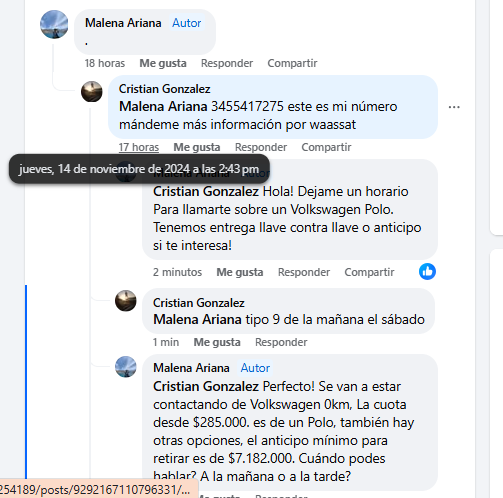Image resolution: width=503 pixels, height=498 pixels.
Task: Click the Autor badge in Perfecto reply
Action: pos(255,368)
